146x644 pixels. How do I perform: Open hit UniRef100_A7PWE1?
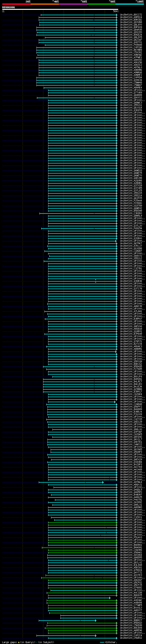131,58
